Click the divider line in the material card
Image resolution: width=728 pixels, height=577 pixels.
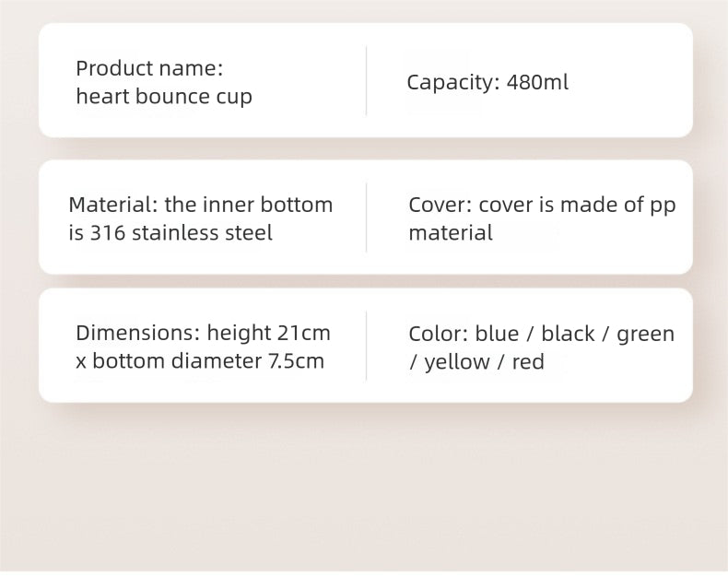point(366,218)
